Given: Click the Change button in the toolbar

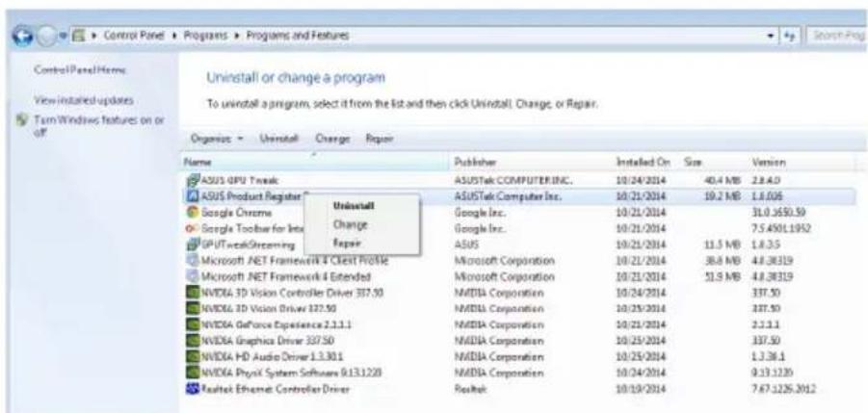Looking at the screenshot, I should click(330, 140).
